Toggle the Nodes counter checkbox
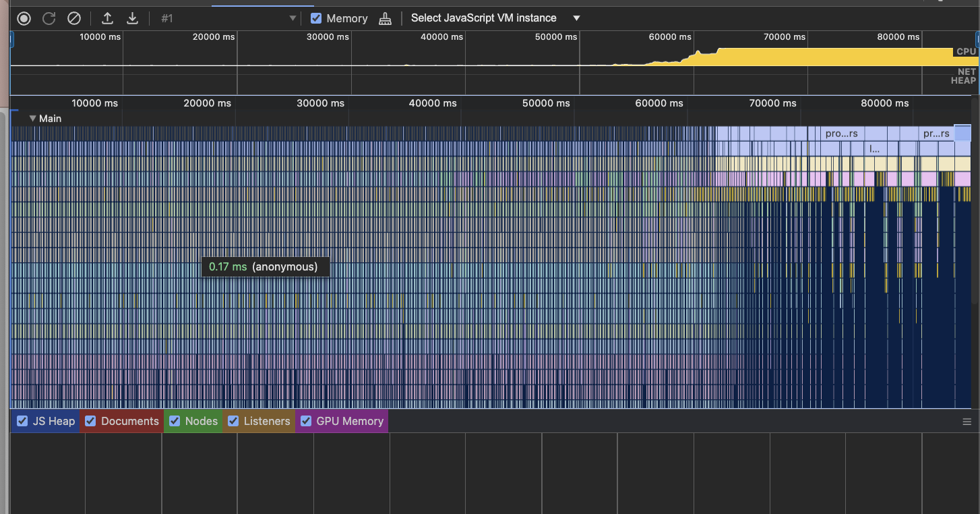 click(x=175, y=421)
